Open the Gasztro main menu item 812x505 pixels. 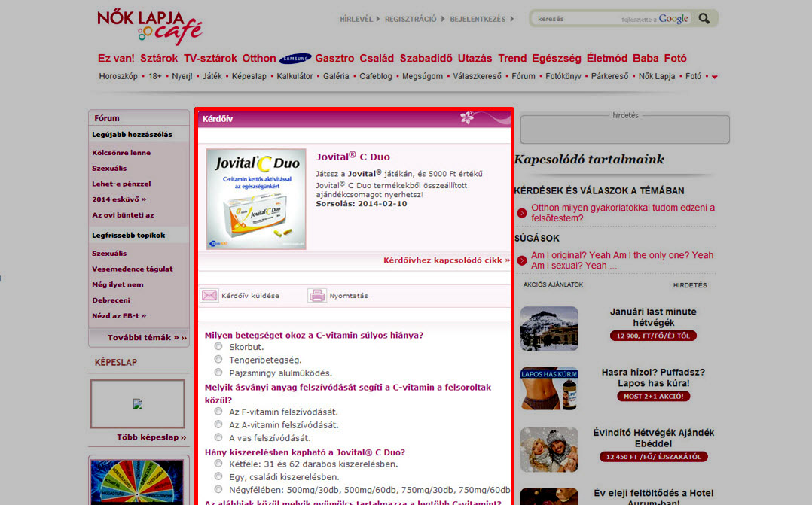point(334,59)
